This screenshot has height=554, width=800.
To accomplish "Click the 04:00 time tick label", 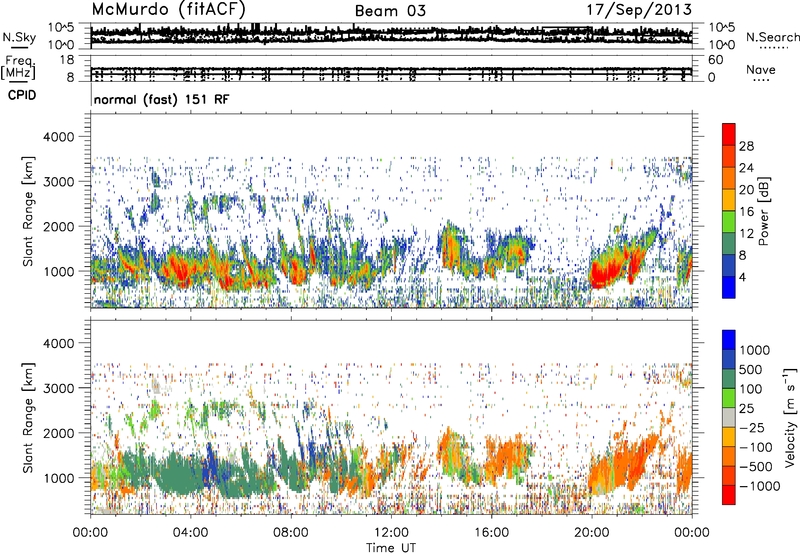I will click(190, 533).
